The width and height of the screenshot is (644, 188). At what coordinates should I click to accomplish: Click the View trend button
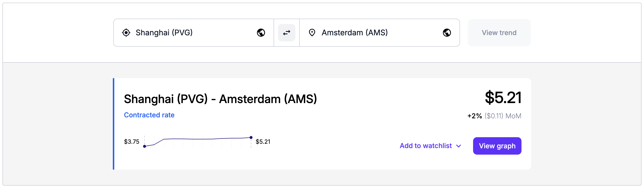click(x=499, y=33)
